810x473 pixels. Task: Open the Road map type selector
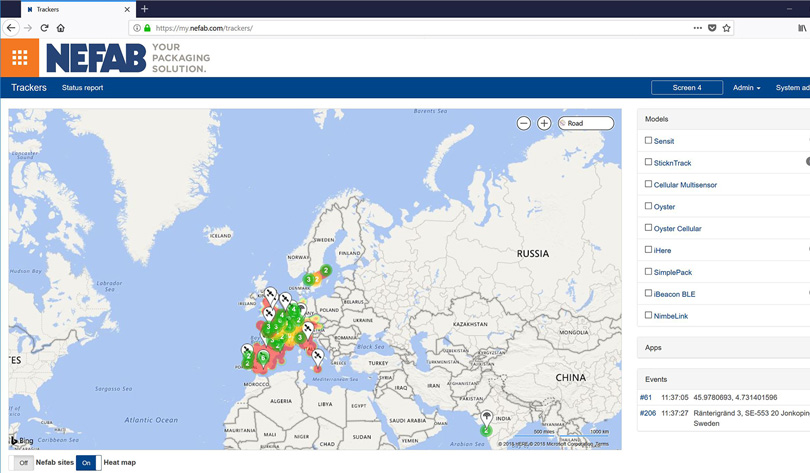tap(586, 123)
